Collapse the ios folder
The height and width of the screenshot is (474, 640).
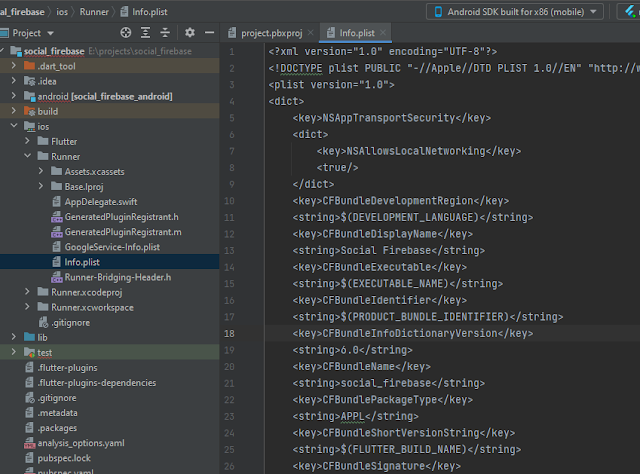point(12,126)
